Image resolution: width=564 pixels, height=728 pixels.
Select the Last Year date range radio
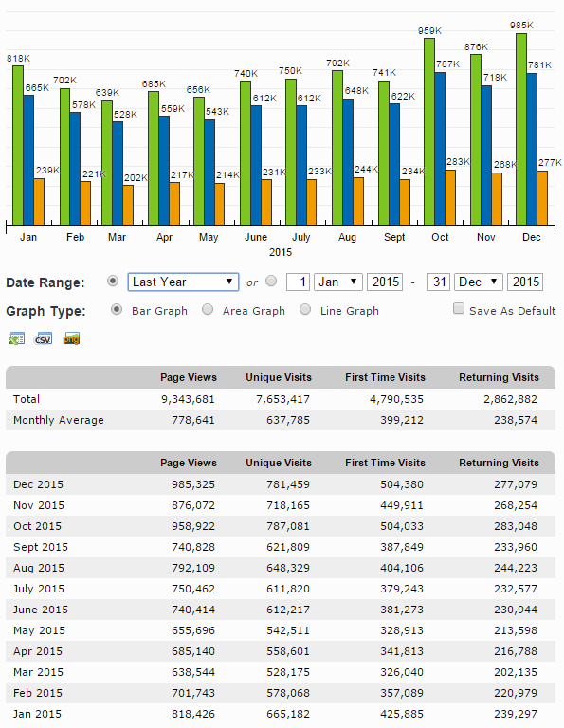point(113,281)
